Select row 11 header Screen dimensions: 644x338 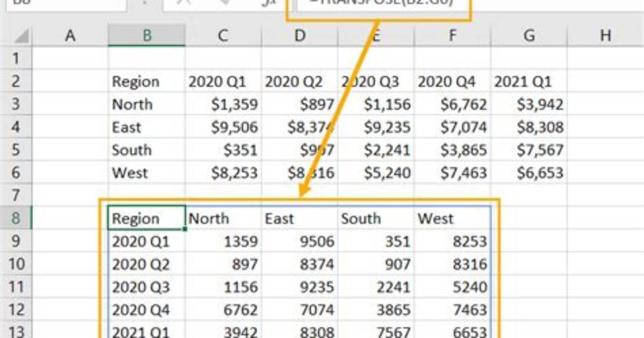pos(16,287)
